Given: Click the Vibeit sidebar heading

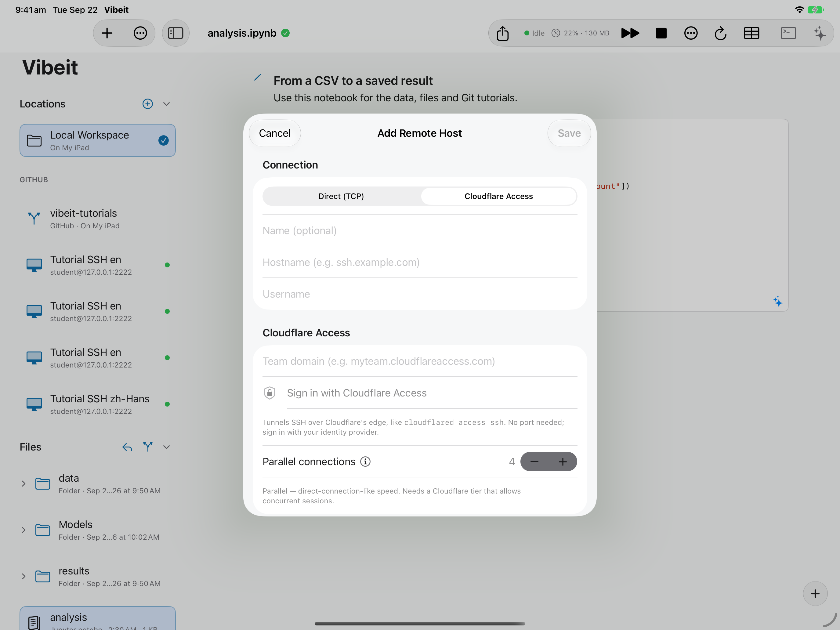Looking at the screenshot, I should pos(50,67).
